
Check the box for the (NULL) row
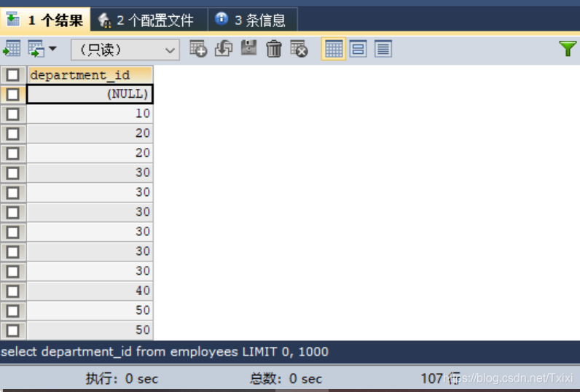click(13, 94)
